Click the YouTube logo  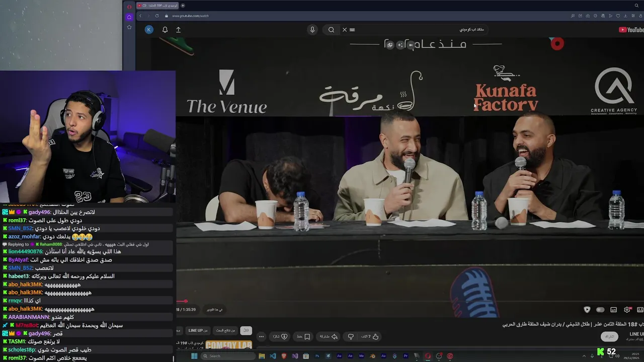[x=631, y=30]
